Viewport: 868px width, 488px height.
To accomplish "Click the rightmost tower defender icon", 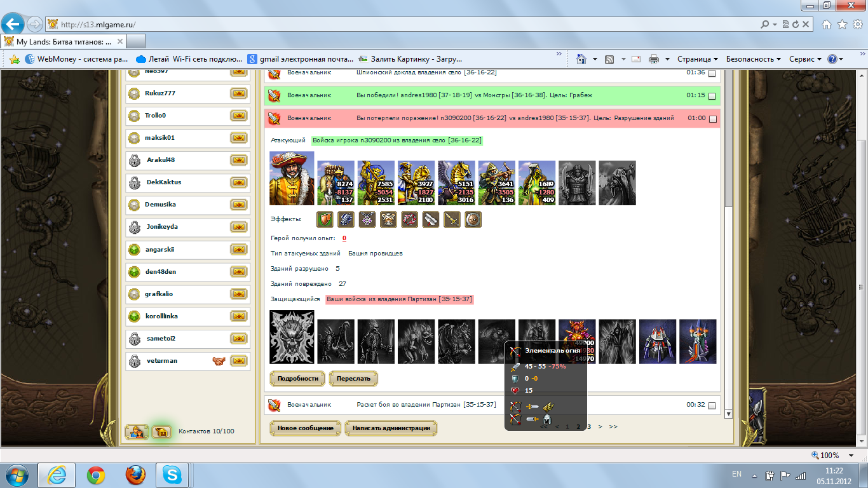I will coord(698,342).
